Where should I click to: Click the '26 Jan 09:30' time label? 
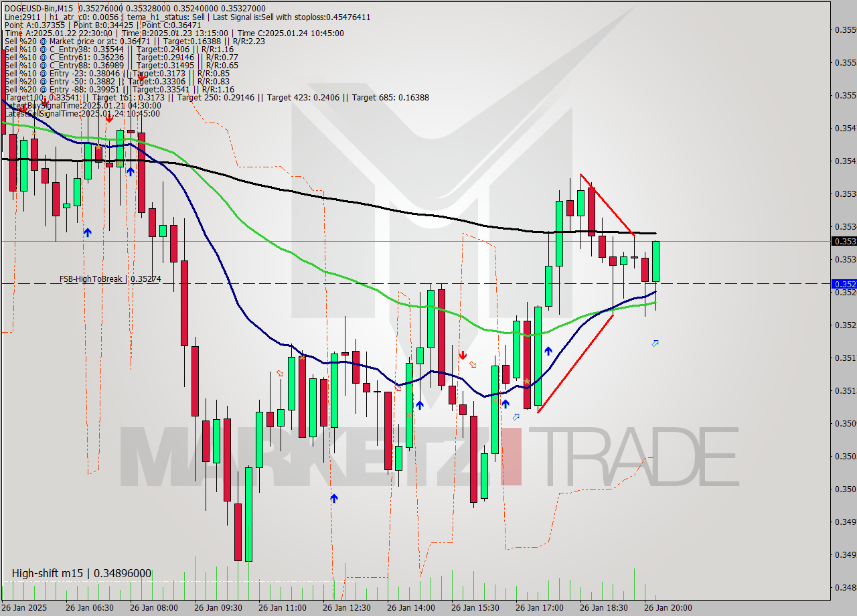[x=218, y=607]
